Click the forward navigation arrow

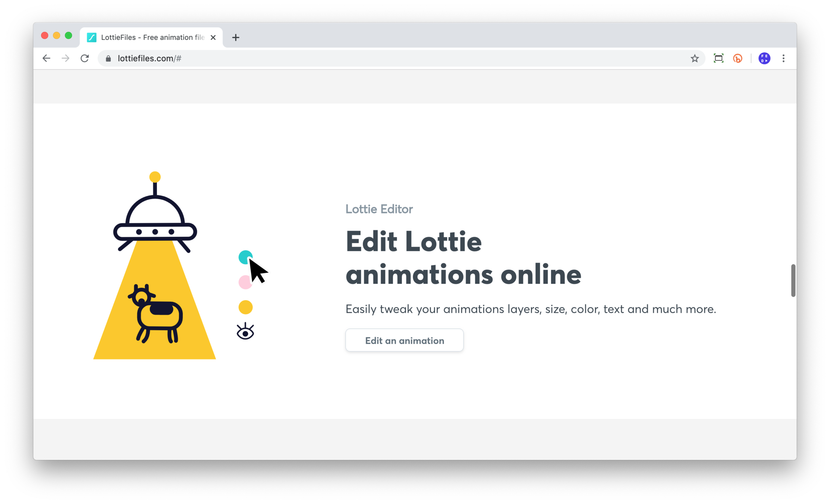click(65, 58)
